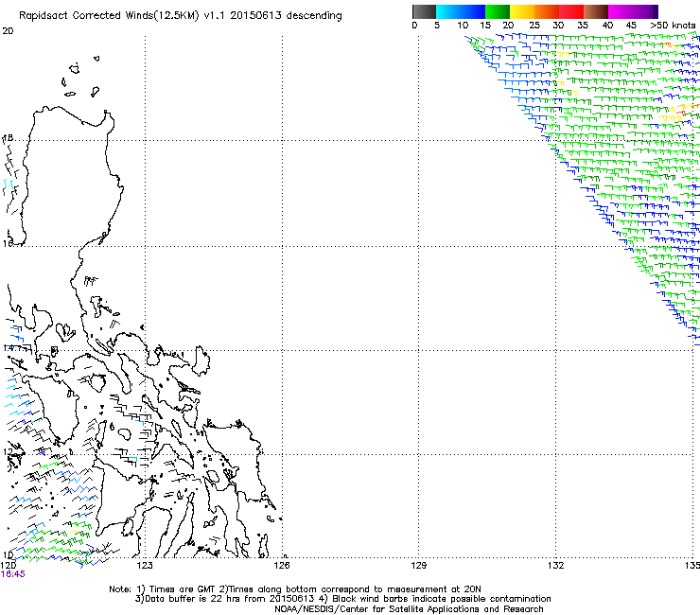Image resolution: width=700 pixels, height=615 pixels.
Task: Click the cyan-blue 5-15 knots legend segment
Action: tap(461, 11)
